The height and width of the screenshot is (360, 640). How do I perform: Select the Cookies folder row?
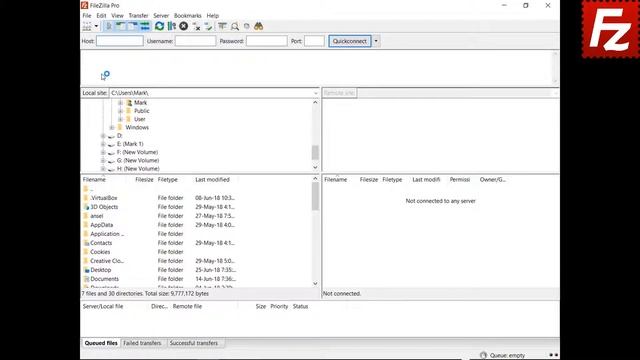[x=197, y=252]
